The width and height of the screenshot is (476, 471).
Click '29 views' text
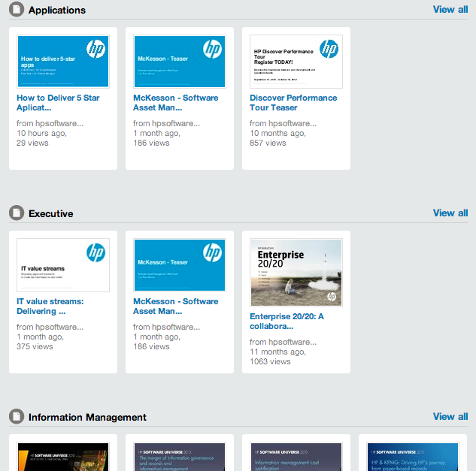coord(32,143)
